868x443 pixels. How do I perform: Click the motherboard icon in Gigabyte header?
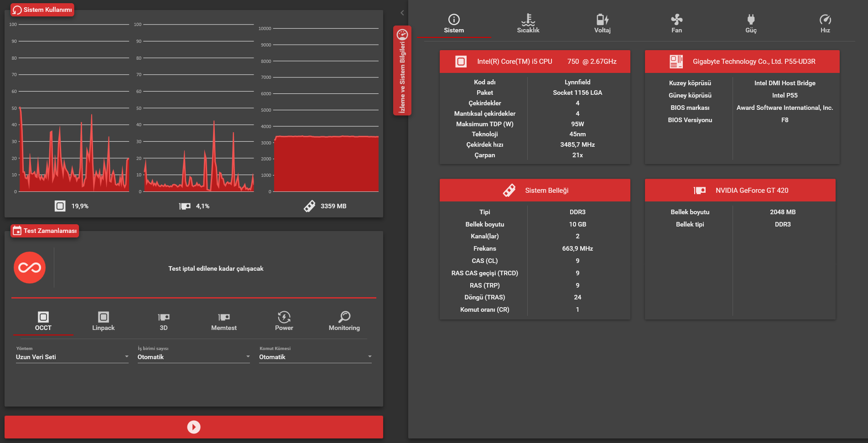pyautogui.click(x=676, y=62)
